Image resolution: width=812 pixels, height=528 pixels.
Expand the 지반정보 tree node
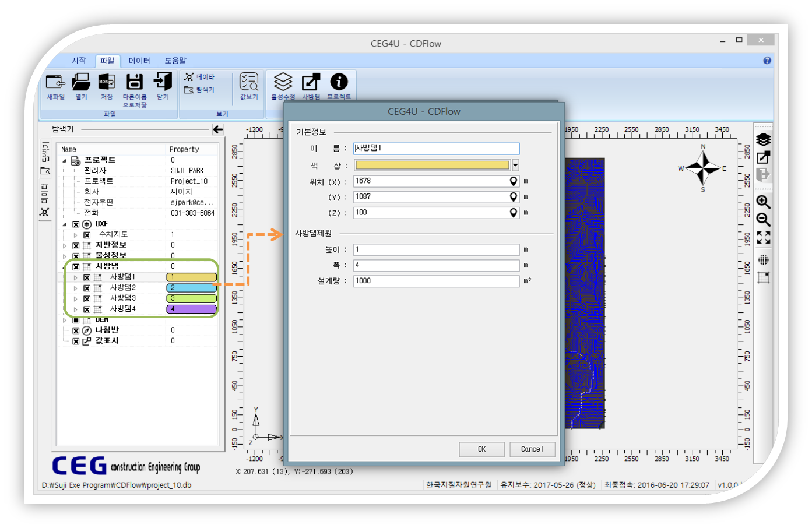pos(65,245)
